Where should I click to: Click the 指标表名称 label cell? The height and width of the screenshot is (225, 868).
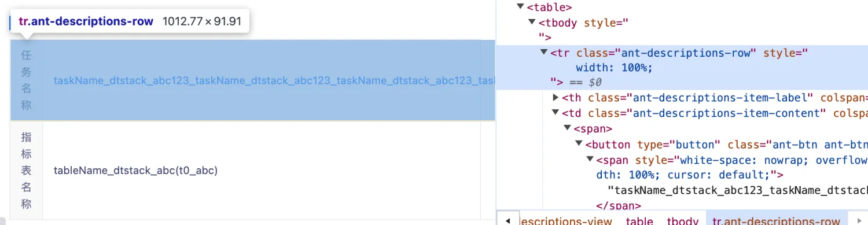point(26,171)
